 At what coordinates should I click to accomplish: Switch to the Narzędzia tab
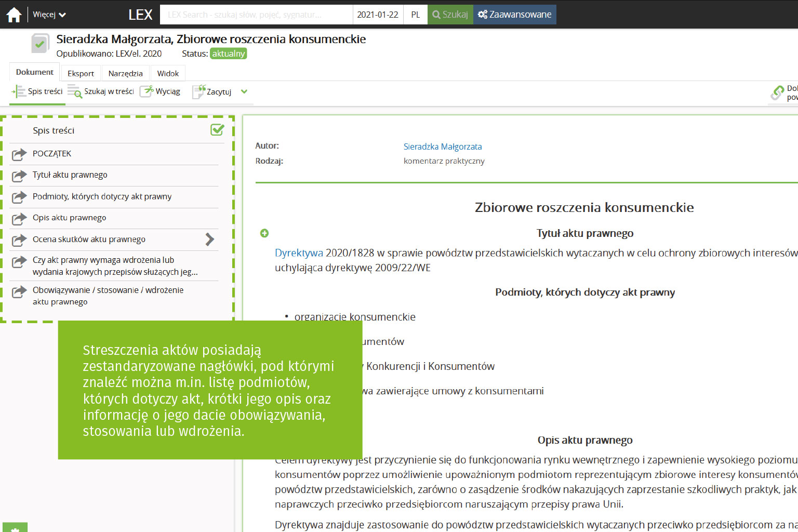click(125, 73)
